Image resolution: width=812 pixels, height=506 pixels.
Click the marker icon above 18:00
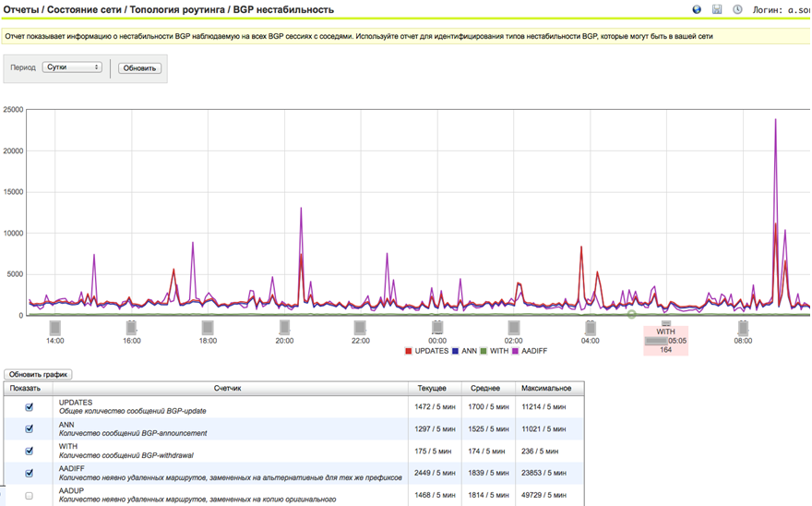pyautogui.click(x=208, y=328)
